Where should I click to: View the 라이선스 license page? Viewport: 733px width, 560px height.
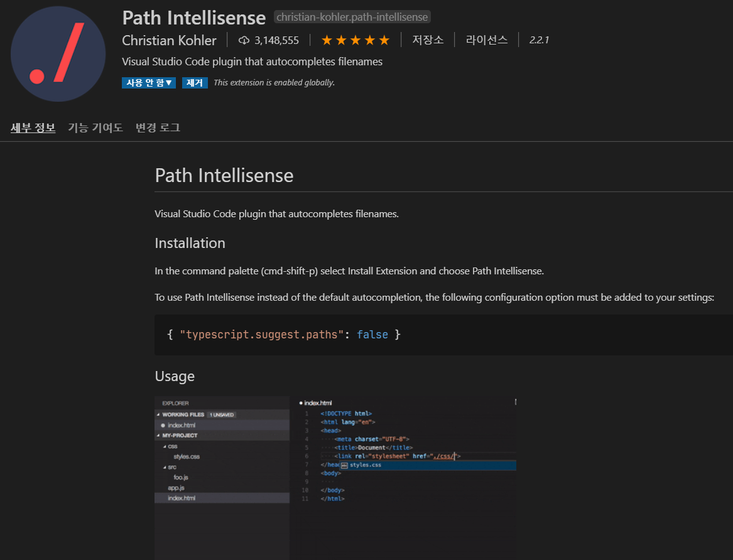(487, 40)
